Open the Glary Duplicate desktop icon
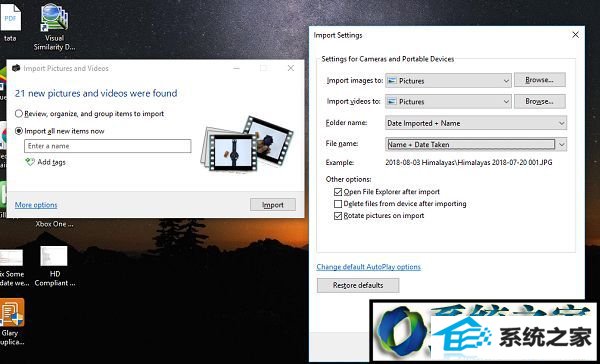600x364 pixels. click(x=11, y=322)
